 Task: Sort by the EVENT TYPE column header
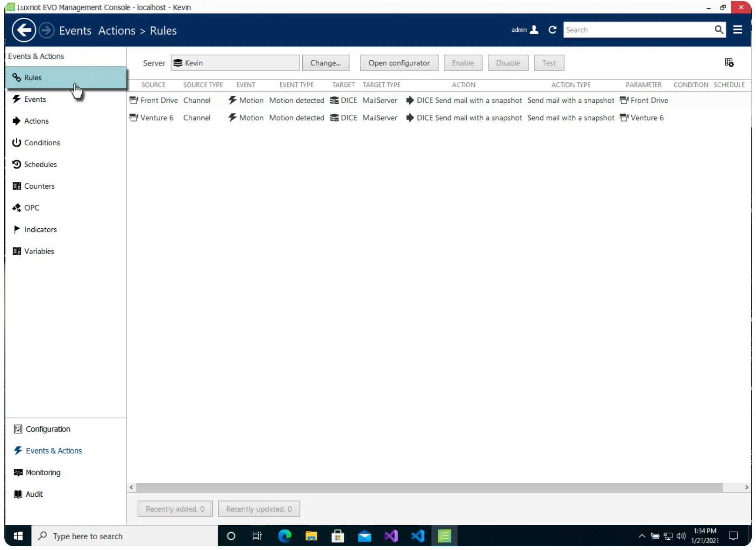click(x=296, y=85)
